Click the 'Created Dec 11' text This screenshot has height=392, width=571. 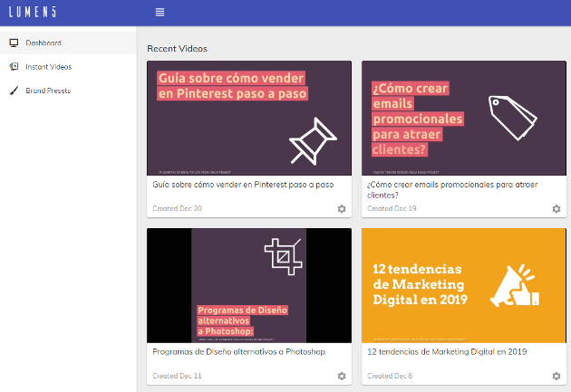(x=177, y=376)
